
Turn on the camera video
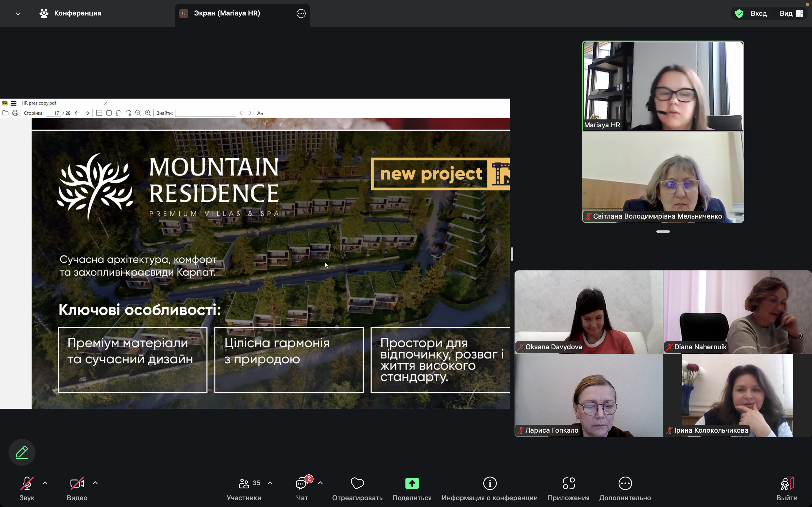click(77, 483)
